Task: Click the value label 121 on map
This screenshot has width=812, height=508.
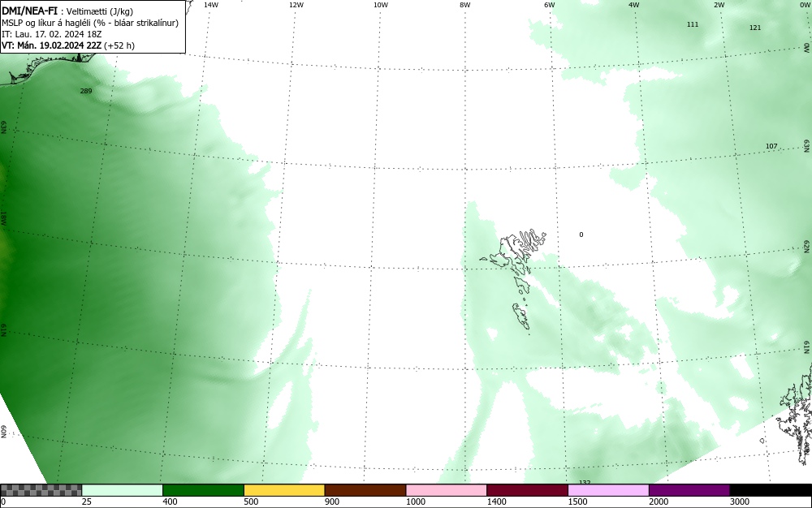Action: 755,28
